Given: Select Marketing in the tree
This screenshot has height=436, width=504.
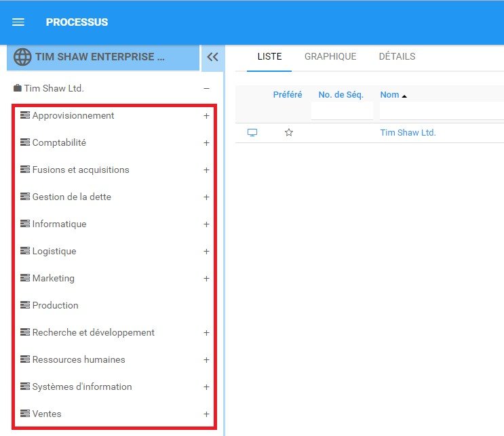Looking at the screenshot, I should pyautogui.click(x=54, y=278).
